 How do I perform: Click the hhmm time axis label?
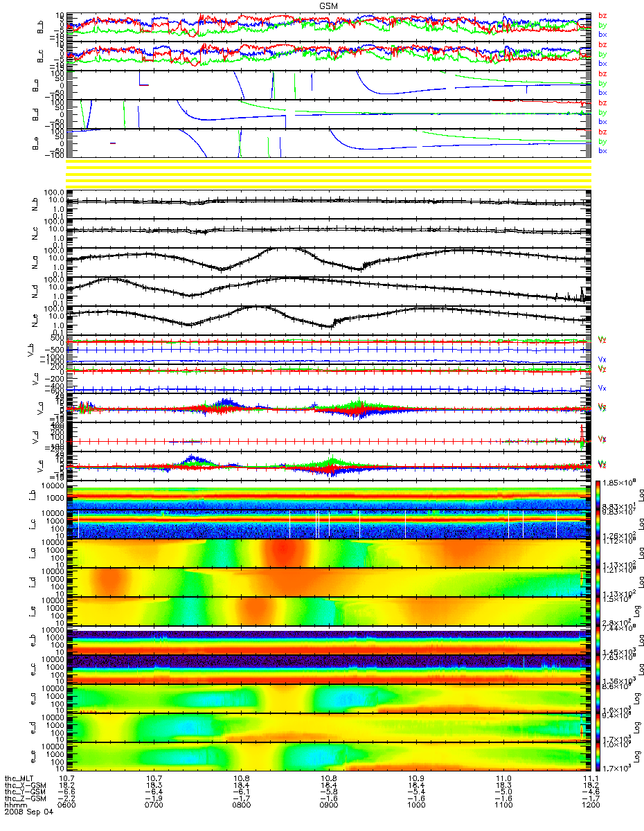tap(15, 805)
